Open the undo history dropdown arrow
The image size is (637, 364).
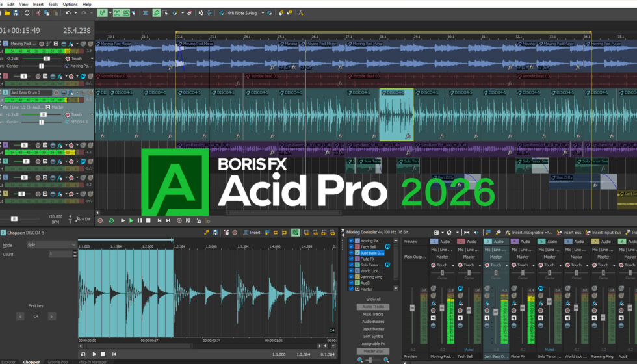(x=75, y=13)
